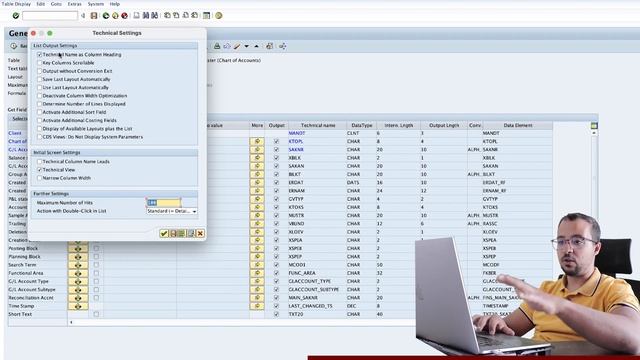
Task: Click the Output Lngth column header
Action: 444,125
